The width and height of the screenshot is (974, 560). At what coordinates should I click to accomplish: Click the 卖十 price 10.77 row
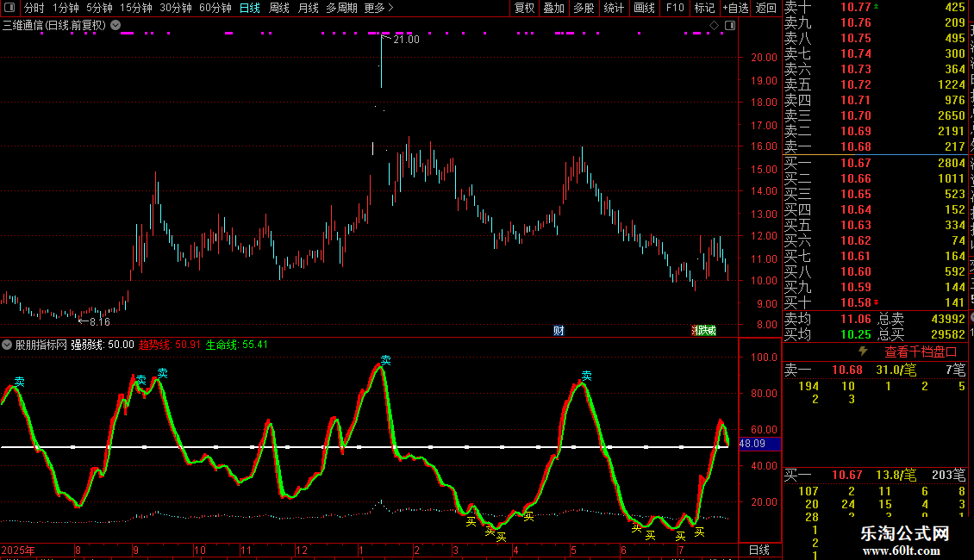[x=875, y=7]
